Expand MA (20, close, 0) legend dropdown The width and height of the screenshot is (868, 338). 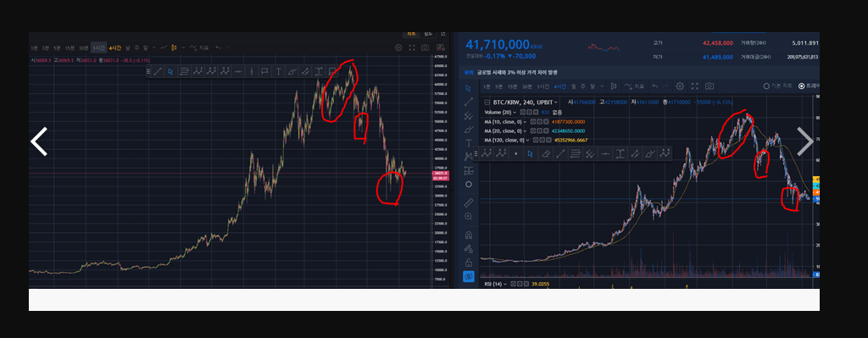click(x=525, y=131)
